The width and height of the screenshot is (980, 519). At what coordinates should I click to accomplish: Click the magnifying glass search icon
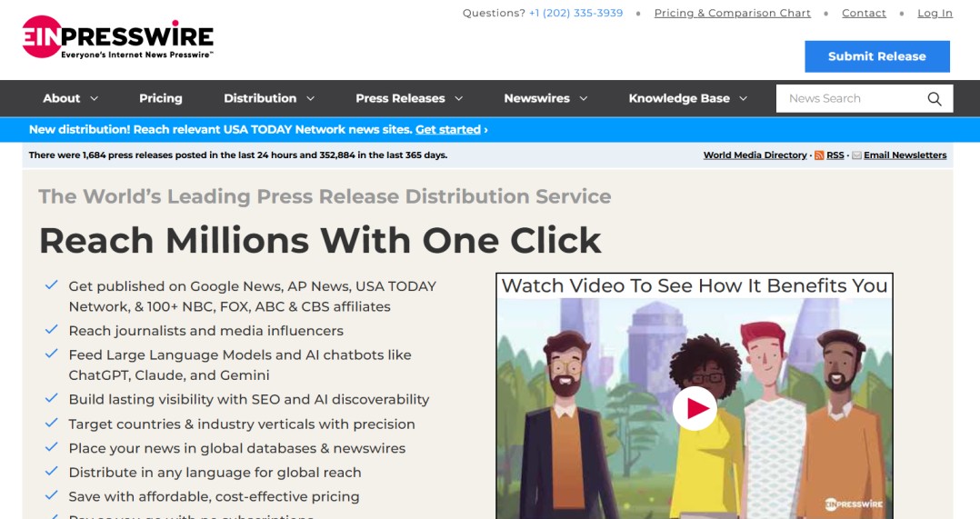tap(934, 99)
